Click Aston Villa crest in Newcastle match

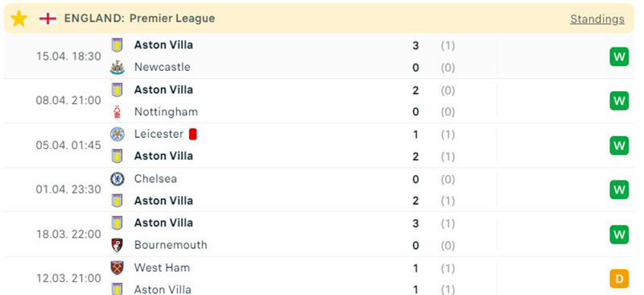(117, 45)
